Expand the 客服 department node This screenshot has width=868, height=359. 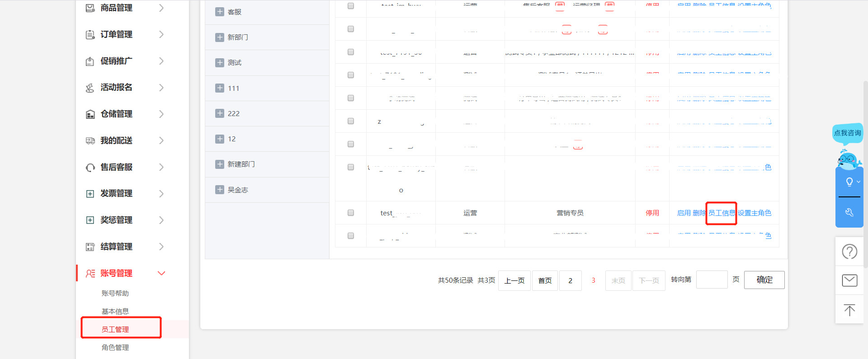220,12
